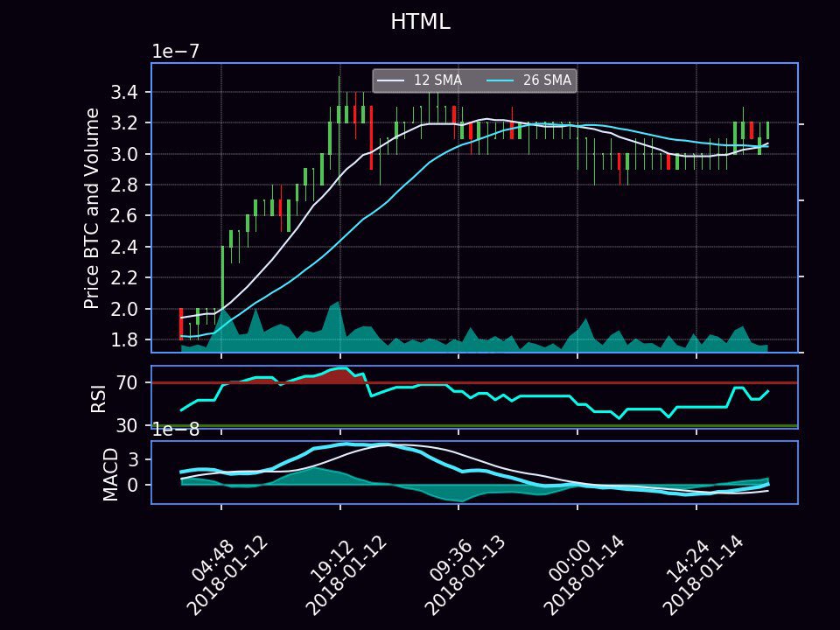Screen dimensions: 840x630
Task: Click the 3.0 price axis tick label
Action: point(124,154)
